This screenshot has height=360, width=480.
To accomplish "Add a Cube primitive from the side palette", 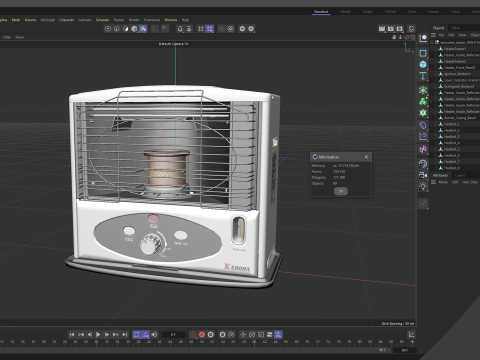I will pyautogui.click(x=423, y=64).
